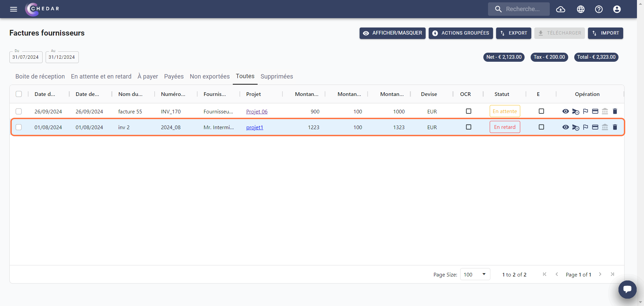Select all rows with header checkbox
The height and width of the screenshot is (306, 644).
(x=19, y=94)
